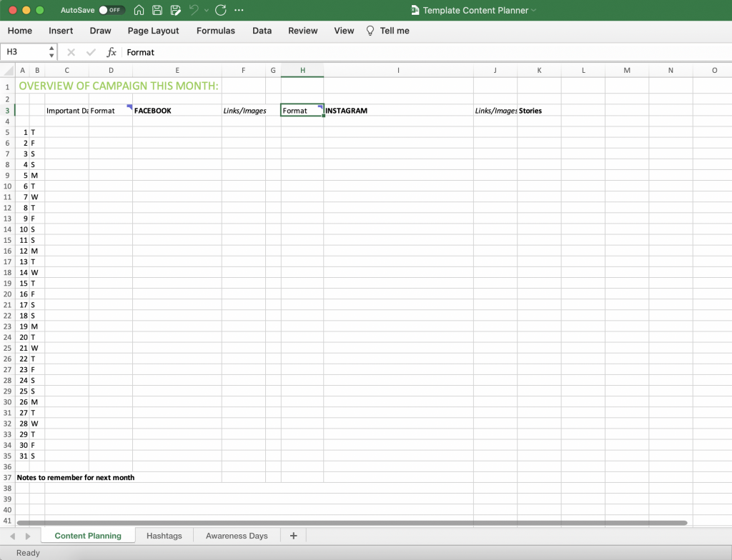
Task: Select column H header
Action: (x=302, y=71)
